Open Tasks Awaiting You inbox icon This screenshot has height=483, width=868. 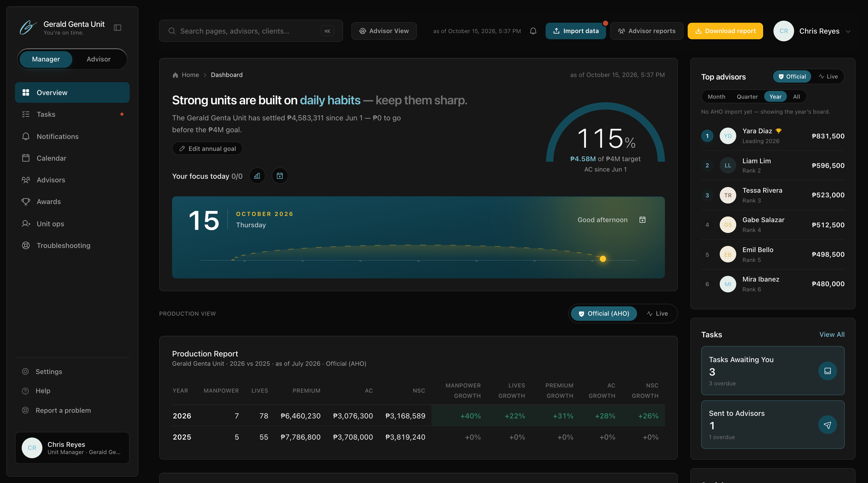[x=827, y=371]
